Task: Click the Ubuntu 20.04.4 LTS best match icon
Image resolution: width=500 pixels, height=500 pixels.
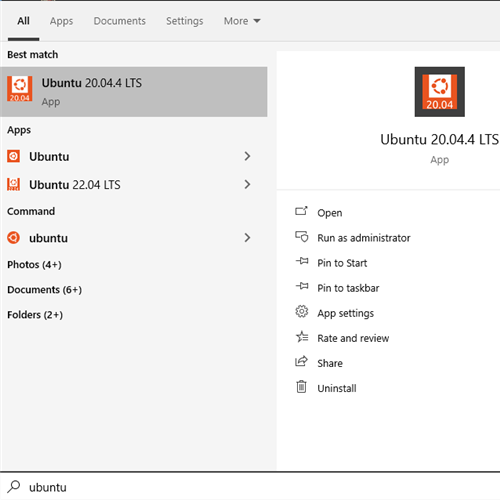Action: pyautogui.click(x=20, y=89)
